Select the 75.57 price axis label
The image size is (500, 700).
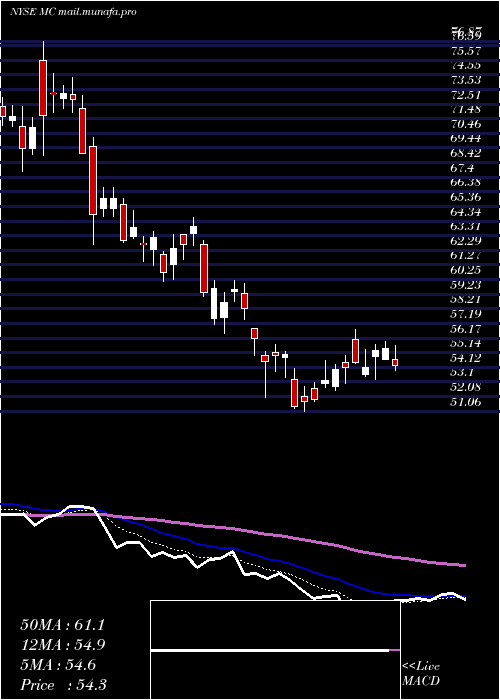click(x=466, y=50)
